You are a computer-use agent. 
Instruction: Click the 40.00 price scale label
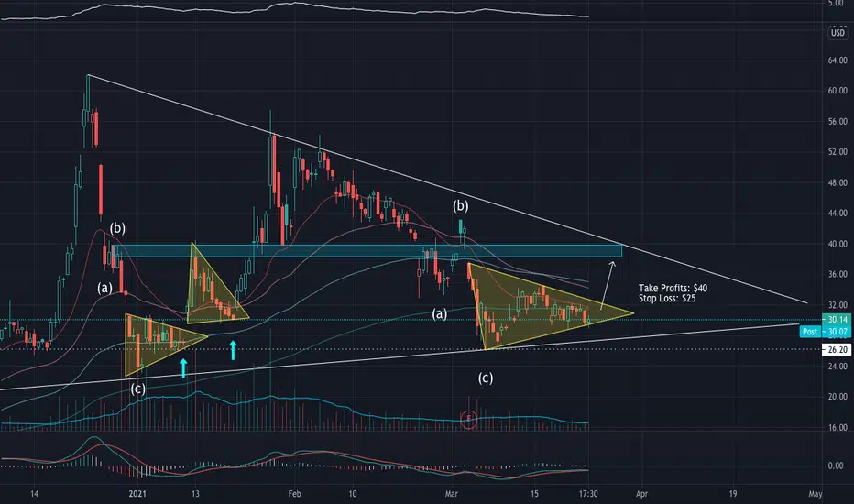pos(838,244)
